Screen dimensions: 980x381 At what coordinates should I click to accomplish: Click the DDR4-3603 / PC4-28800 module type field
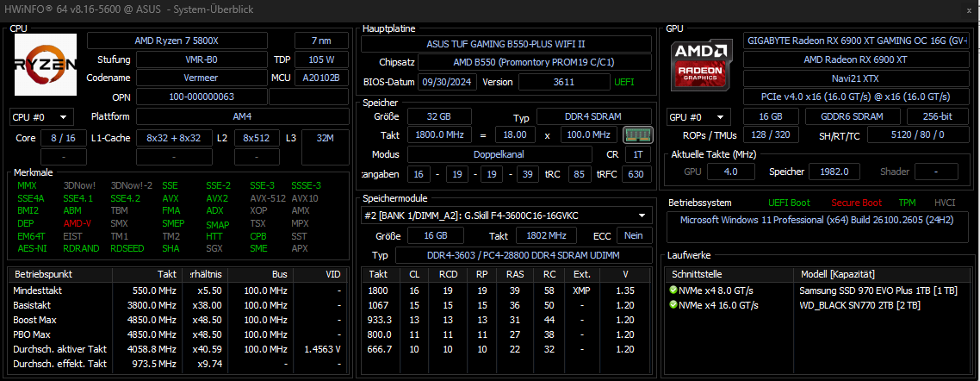coord(523,255)
